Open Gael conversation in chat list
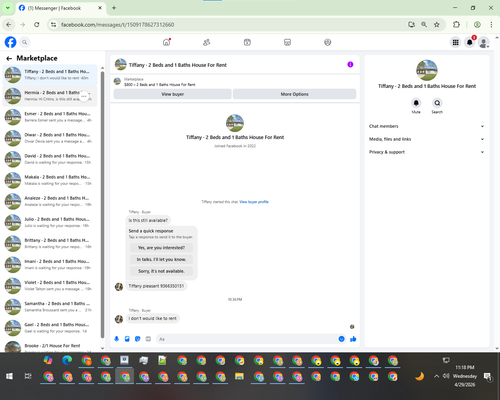The height and width of the screenshot is (400, 500). [x=50, y=328]
